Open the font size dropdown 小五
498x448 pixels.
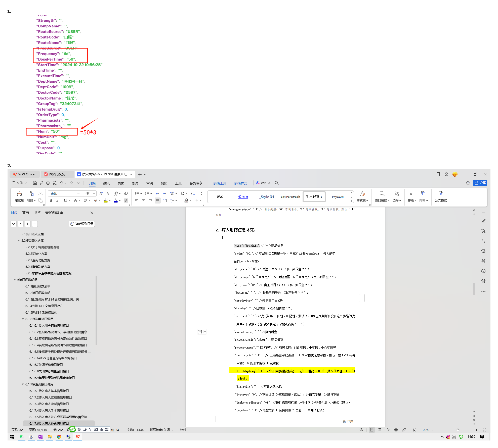[x=94, y=193]
